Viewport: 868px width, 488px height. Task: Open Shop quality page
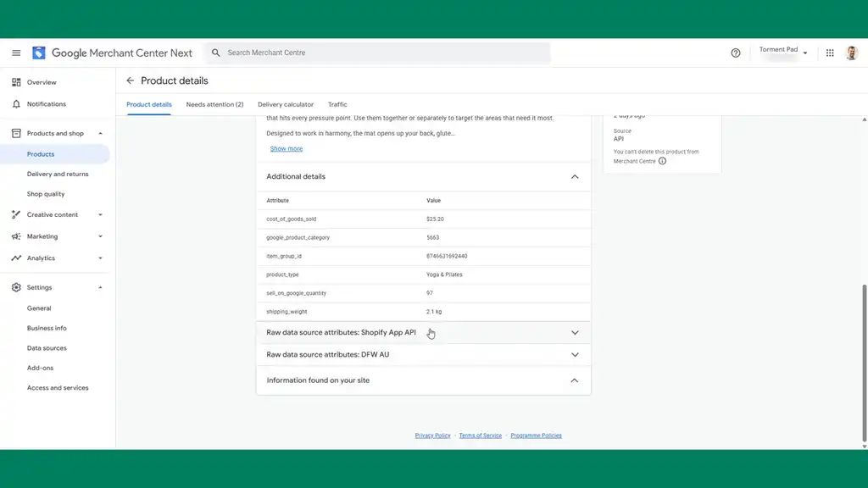coord(46,194)
